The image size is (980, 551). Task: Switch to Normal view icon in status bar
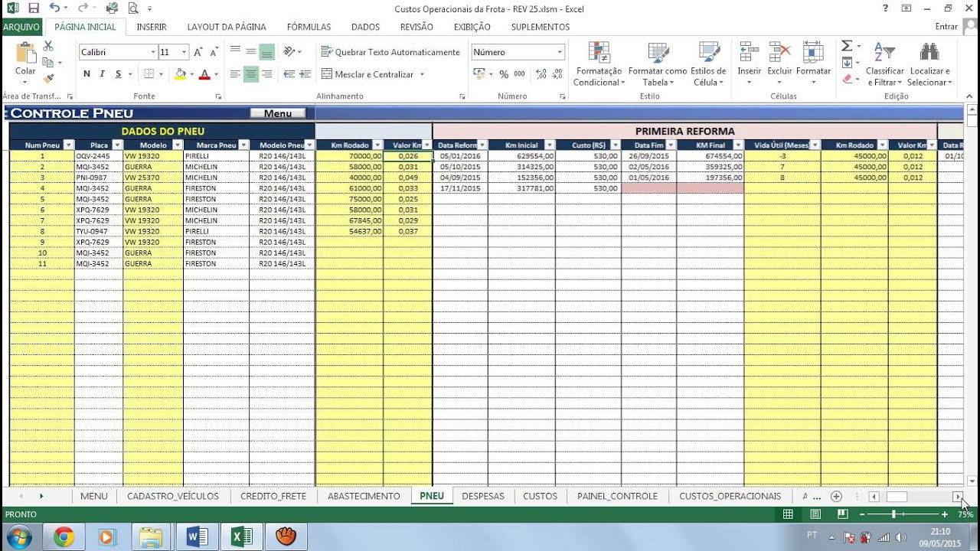pyautogui.click(x=788, y=514)
